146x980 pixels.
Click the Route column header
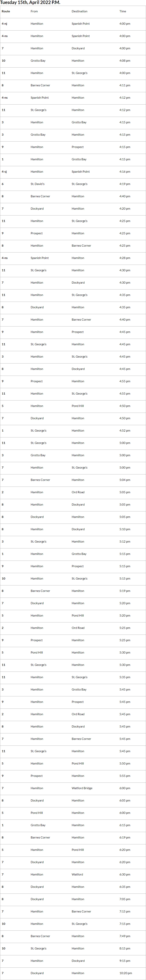(x=6, y=11)
